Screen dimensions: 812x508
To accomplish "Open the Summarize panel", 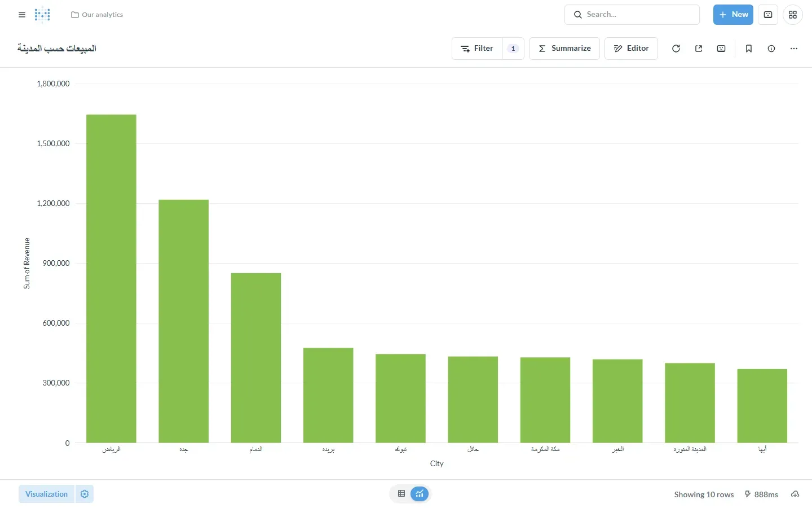I will (x=564, y=49).
